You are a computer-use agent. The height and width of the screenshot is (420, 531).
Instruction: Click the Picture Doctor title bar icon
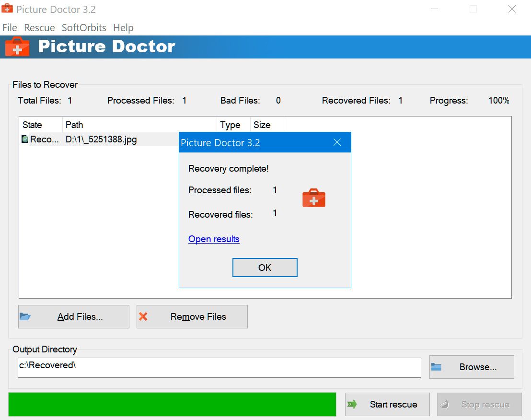7,9
